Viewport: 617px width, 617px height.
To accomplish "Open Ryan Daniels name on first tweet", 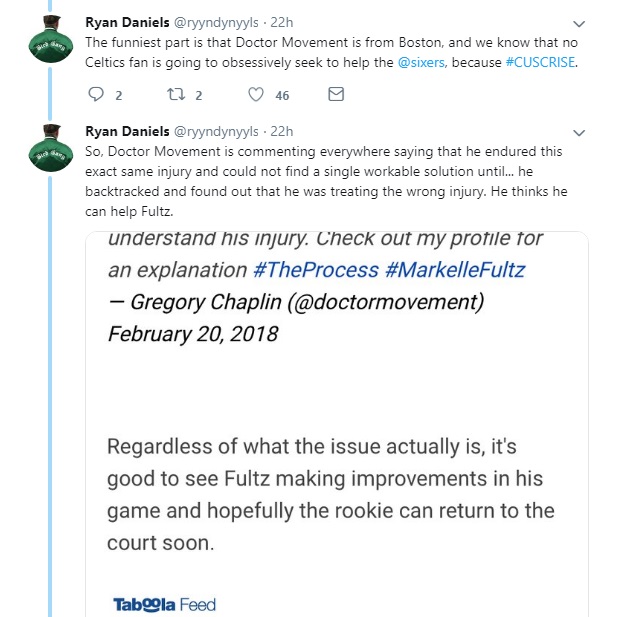I will 127,21.
